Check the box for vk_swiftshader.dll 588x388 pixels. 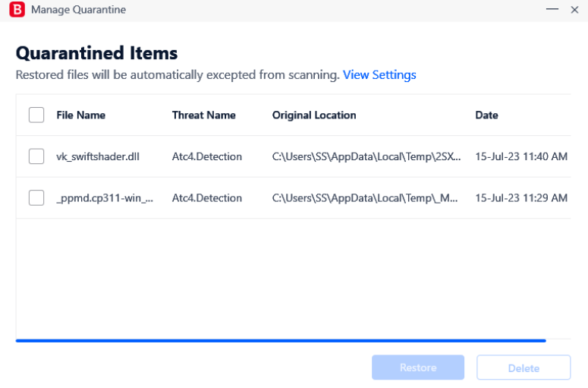36,156
